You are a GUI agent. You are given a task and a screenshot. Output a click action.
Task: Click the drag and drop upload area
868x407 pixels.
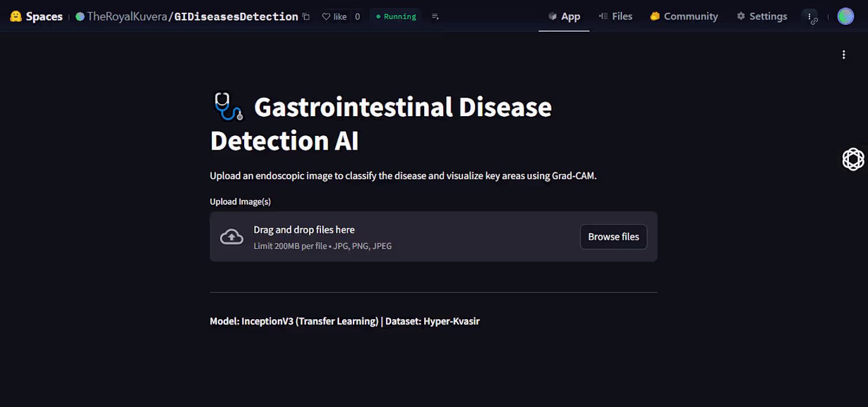[405, 236]
